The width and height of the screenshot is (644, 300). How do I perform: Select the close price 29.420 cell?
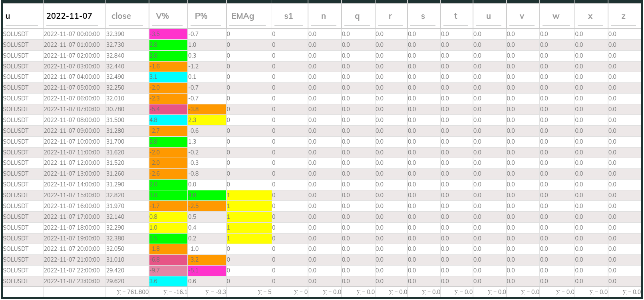[x=115, y=270]
